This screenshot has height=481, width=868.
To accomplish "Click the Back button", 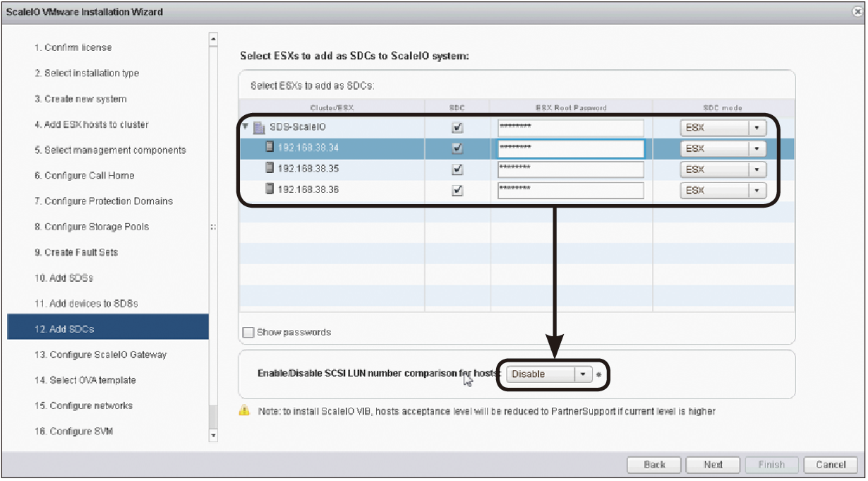I will [x=655, y=465].
